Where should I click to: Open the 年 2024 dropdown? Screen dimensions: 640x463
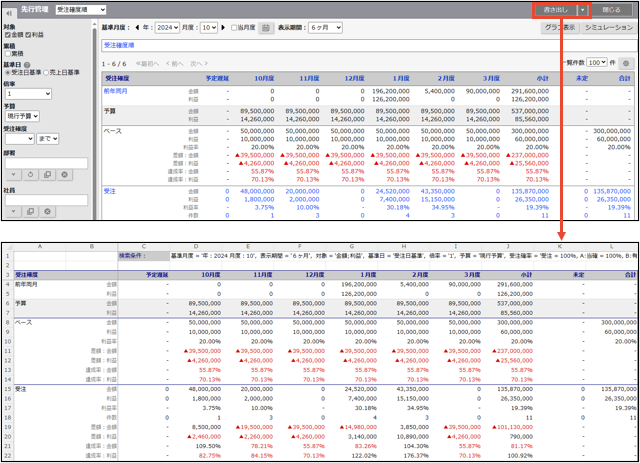[x=167, y=28]
